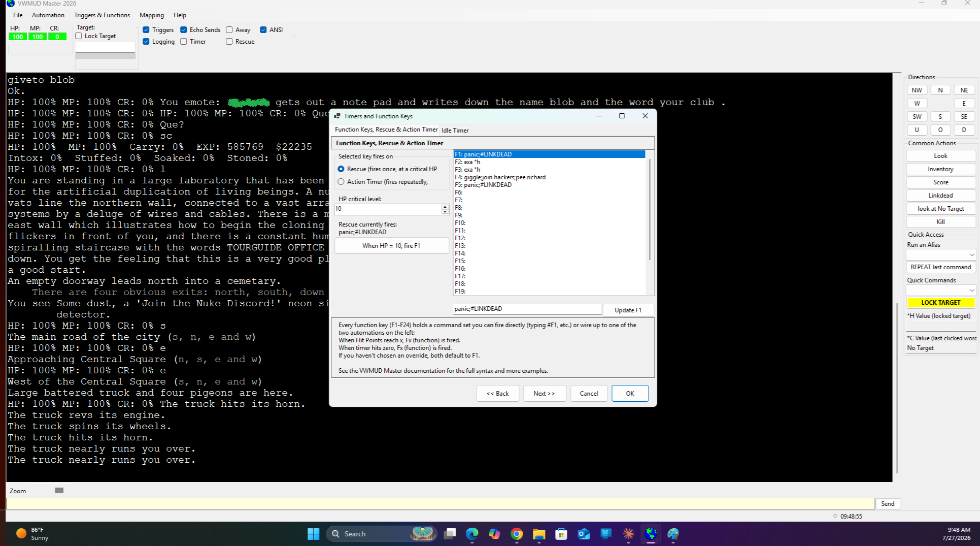Click the VWMUD Master title bar globe icon
Image resolution: width=980 pixels, height=546 pixels.
[11, 4]
